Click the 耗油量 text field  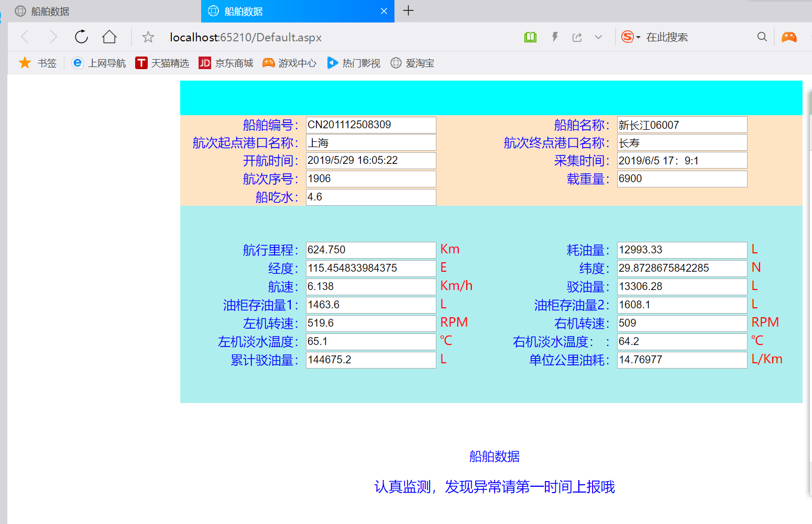click(x=682, y=250)
